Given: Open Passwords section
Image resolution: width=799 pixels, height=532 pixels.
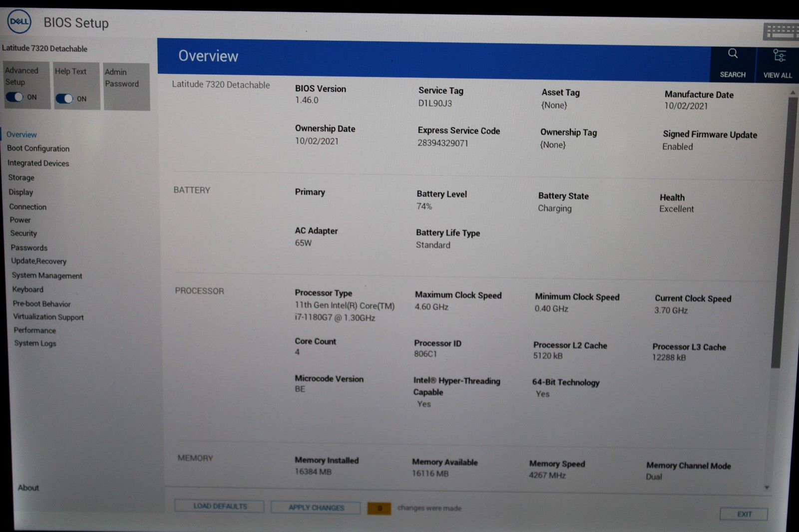Looking at the screenshot, I should 29,248.
